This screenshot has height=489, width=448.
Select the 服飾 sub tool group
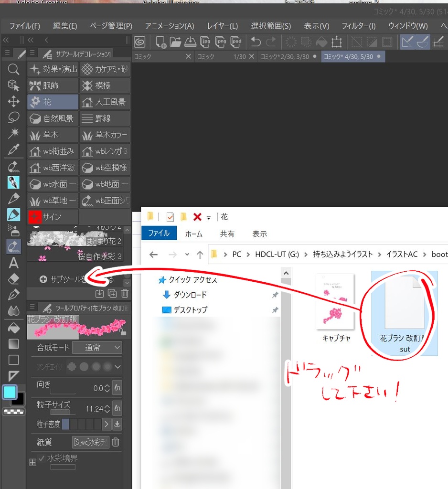pos(53,85)
